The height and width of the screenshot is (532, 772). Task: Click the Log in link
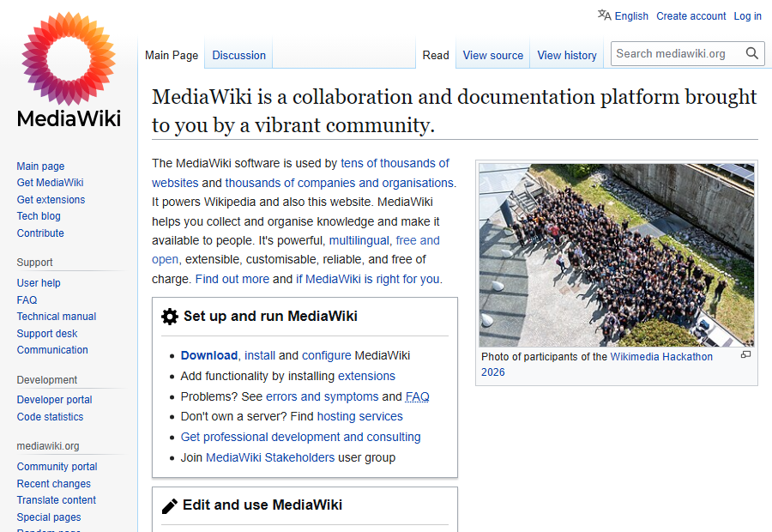(x=747, y=16)
